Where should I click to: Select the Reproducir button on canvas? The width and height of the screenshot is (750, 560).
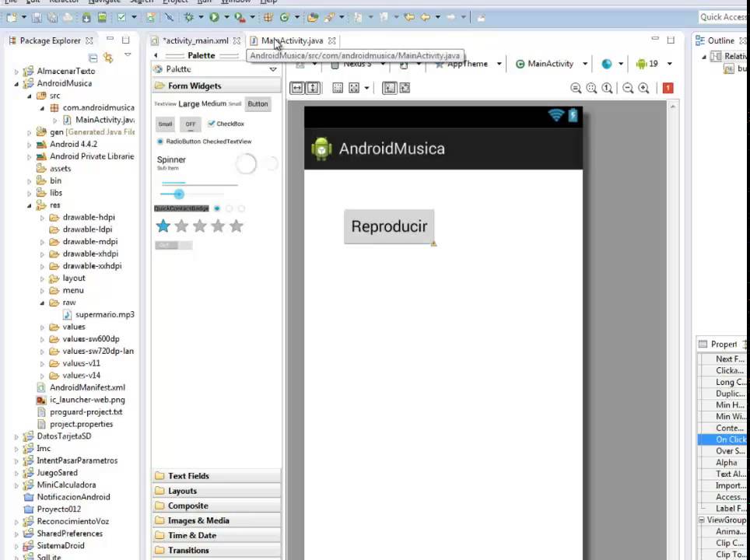(389, 226)
